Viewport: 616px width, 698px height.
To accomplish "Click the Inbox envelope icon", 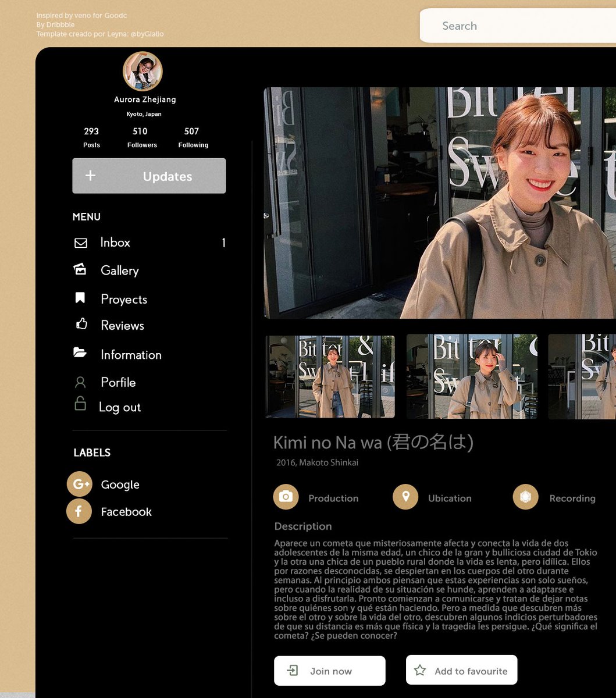I will [81, 243].
